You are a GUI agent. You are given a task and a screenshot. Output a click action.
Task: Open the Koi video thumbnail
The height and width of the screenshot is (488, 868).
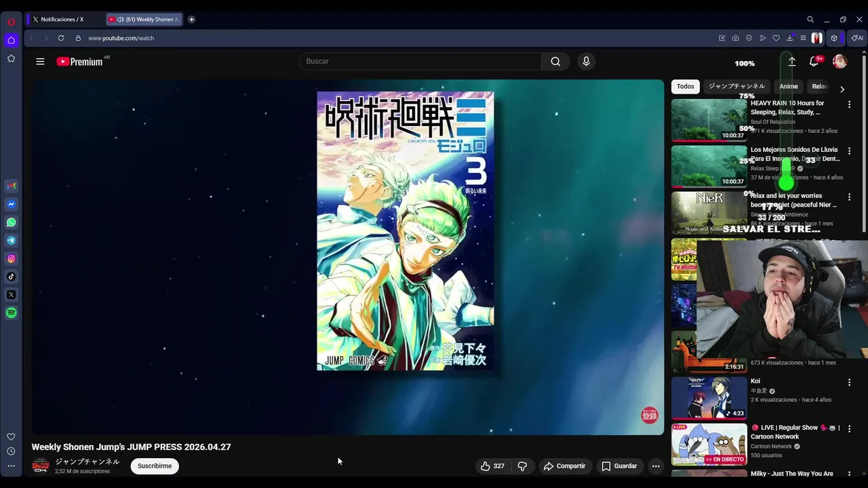point(709,398)
